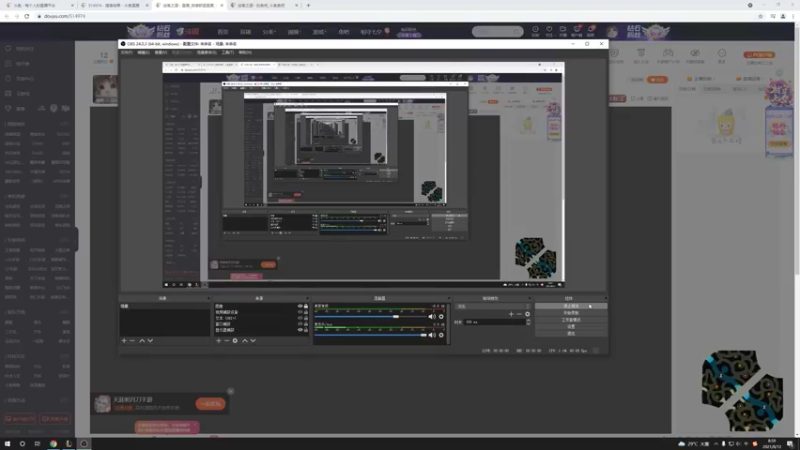Open the scene transition type dropdown

pos(493,307)
